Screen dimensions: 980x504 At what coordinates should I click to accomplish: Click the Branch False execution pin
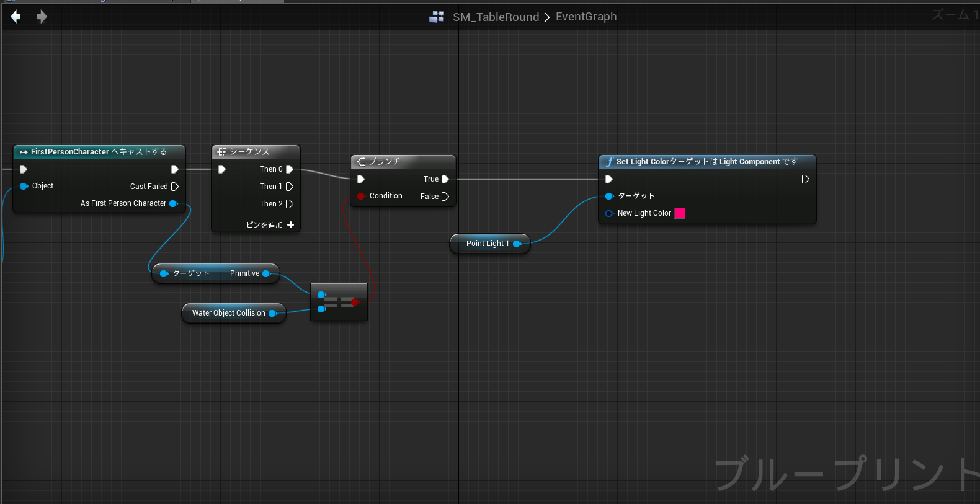pos(445,197)
